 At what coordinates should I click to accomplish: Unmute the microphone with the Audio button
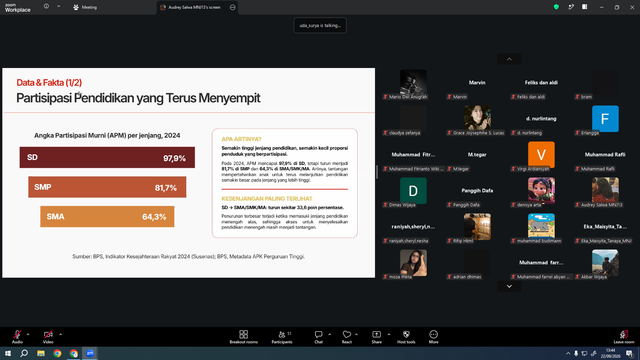click(x=17, y=337)
